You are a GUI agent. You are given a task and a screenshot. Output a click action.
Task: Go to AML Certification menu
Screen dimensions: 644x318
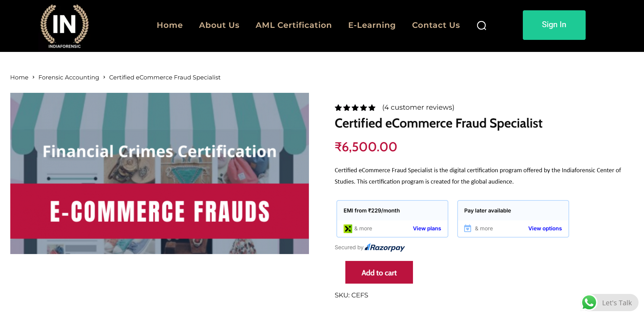pos(294,25)
